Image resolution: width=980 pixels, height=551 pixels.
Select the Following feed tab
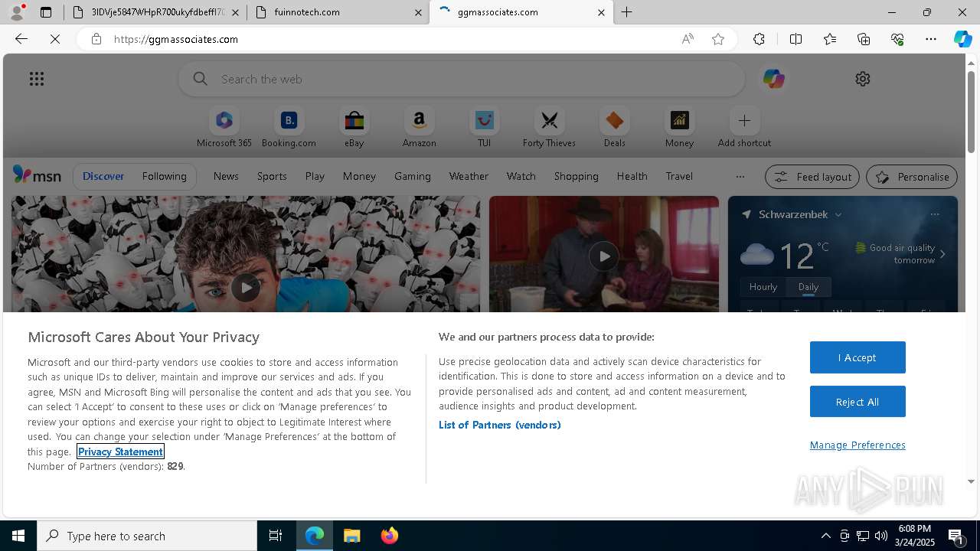tap(165, 176)
